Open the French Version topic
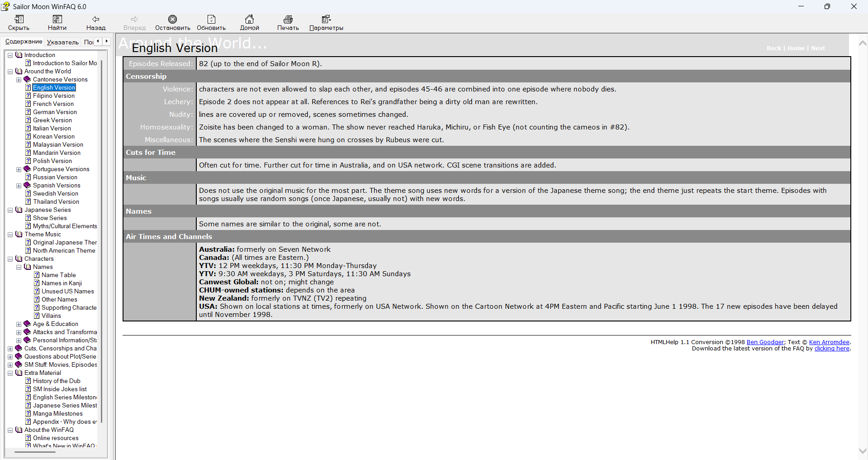 (53, 104)
